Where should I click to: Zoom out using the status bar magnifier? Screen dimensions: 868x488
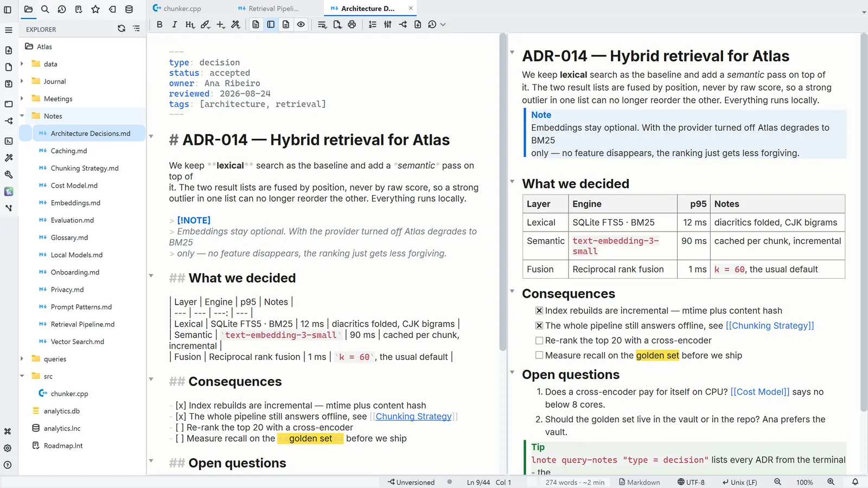click(x=777, y=482)
